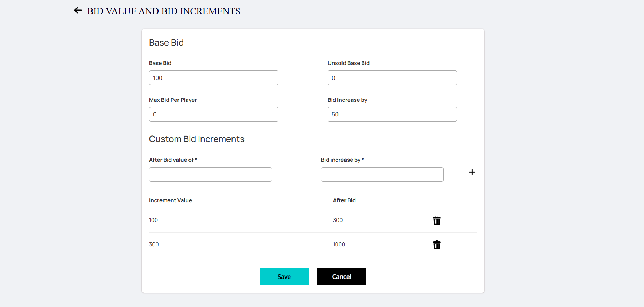Select the Increment Value column header

coord(171,200)
